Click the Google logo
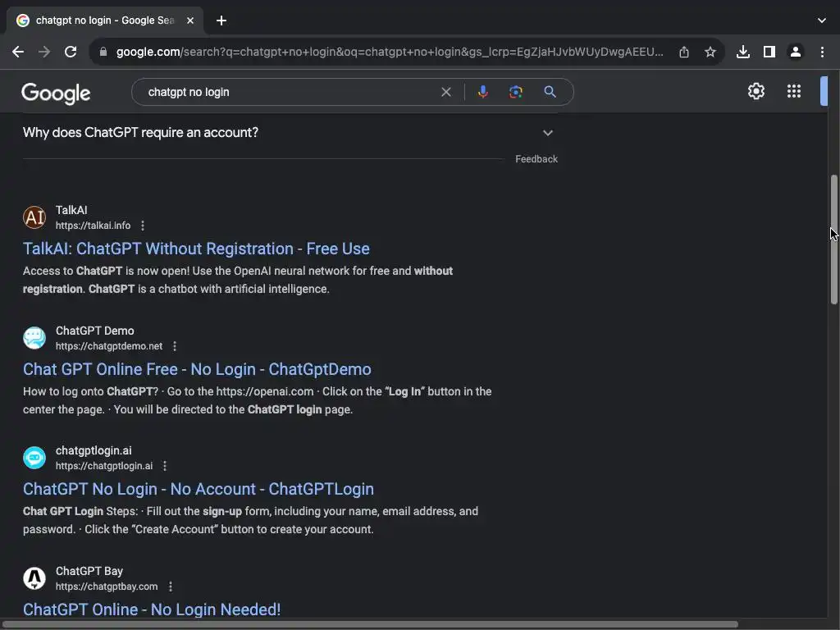Screen dimensions: 840x630 coord(56,94)
